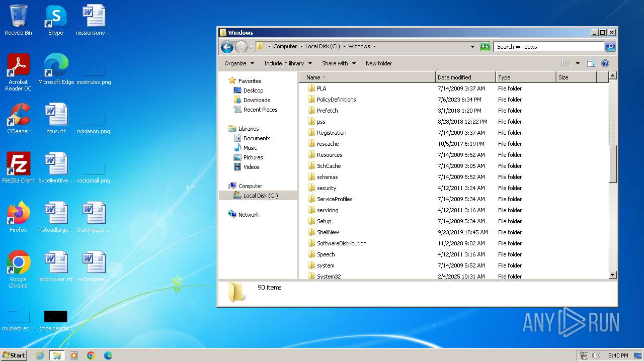Open the address bar history dropdown

472,47
